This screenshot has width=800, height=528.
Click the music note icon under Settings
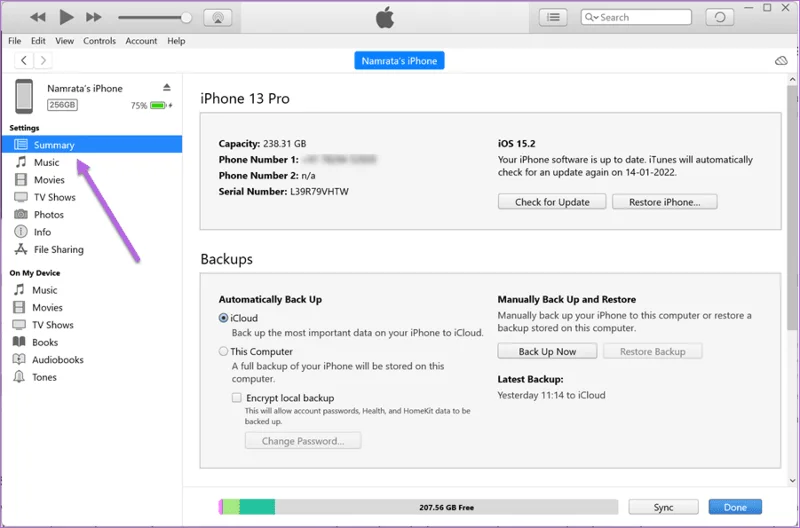pyautogui.click(x=21, y=162)
